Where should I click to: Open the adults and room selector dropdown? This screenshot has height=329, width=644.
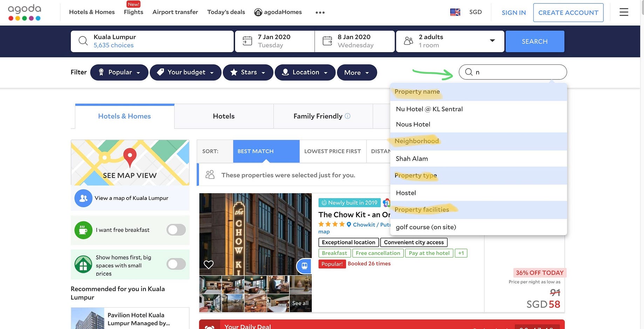[492, 41]
